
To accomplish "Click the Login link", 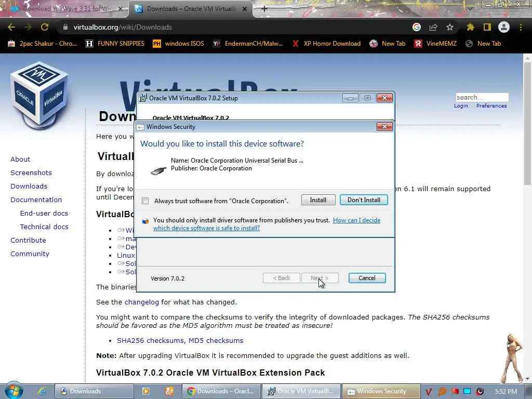I will pyautogui.click(x=461, y=106).
